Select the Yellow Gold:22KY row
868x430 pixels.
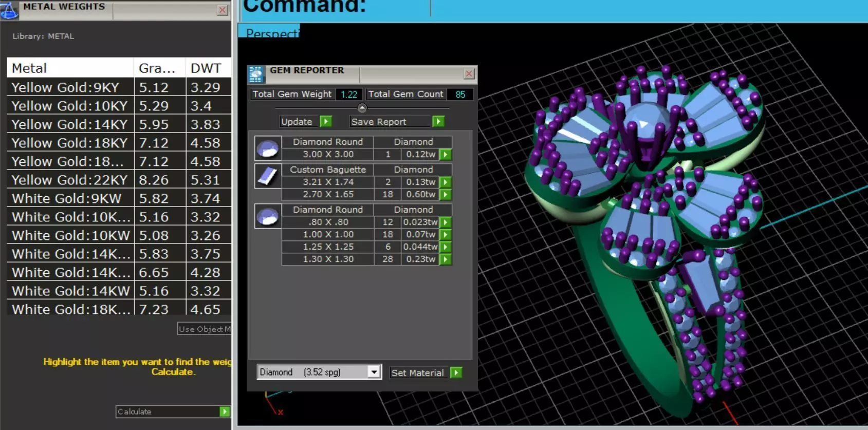tap(119, 180)
